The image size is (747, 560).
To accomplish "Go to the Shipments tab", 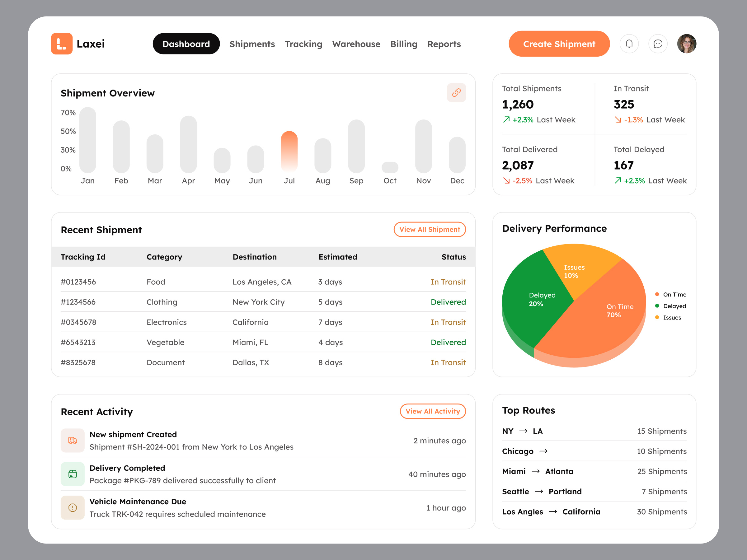I will [x=252, y=44].
